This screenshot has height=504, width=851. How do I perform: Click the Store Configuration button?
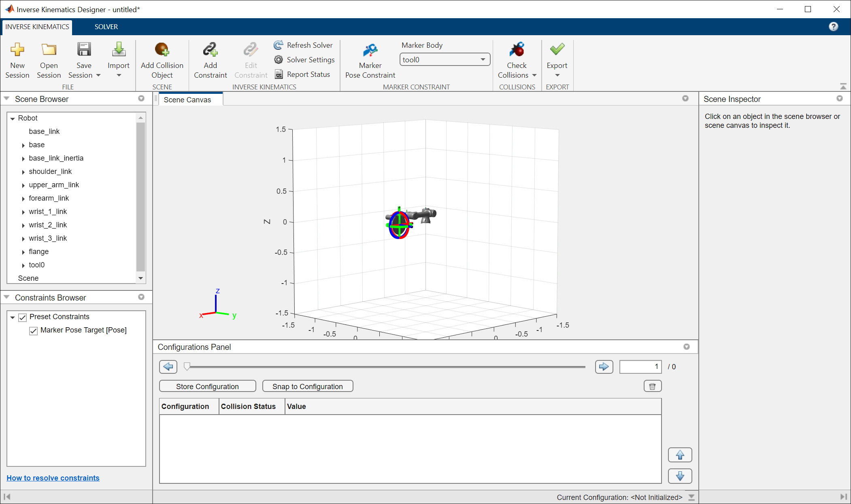click(207, 386)
